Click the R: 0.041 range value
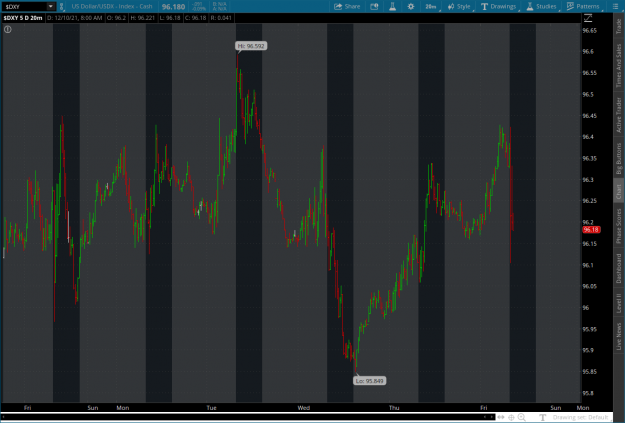Screen dimensions: 625x423 (x=221, y=18)
